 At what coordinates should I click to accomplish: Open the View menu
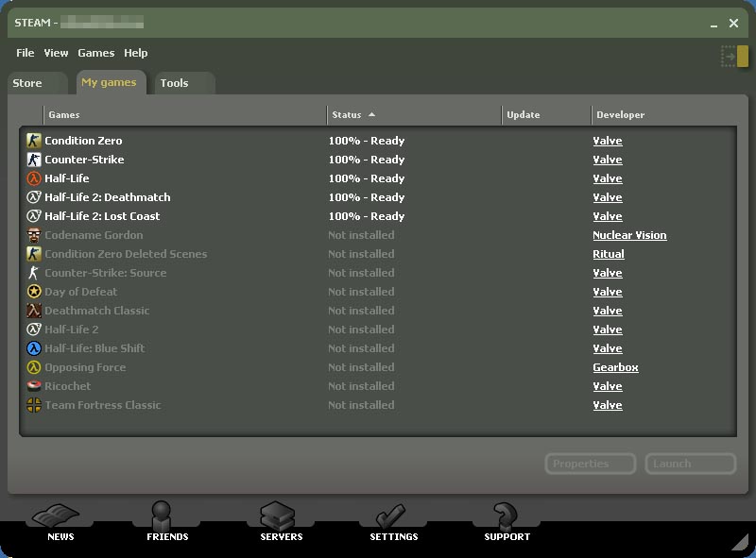pos(56,53)
